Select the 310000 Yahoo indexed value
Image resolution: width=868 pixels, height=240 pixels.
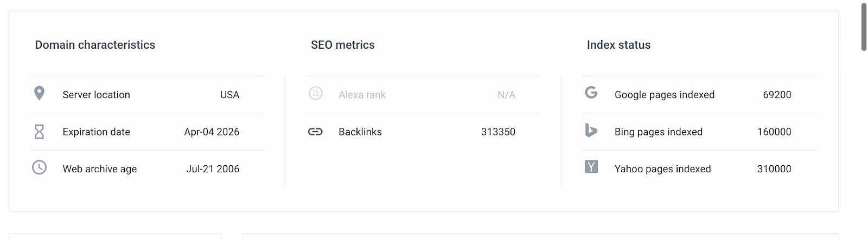point(774,169)
